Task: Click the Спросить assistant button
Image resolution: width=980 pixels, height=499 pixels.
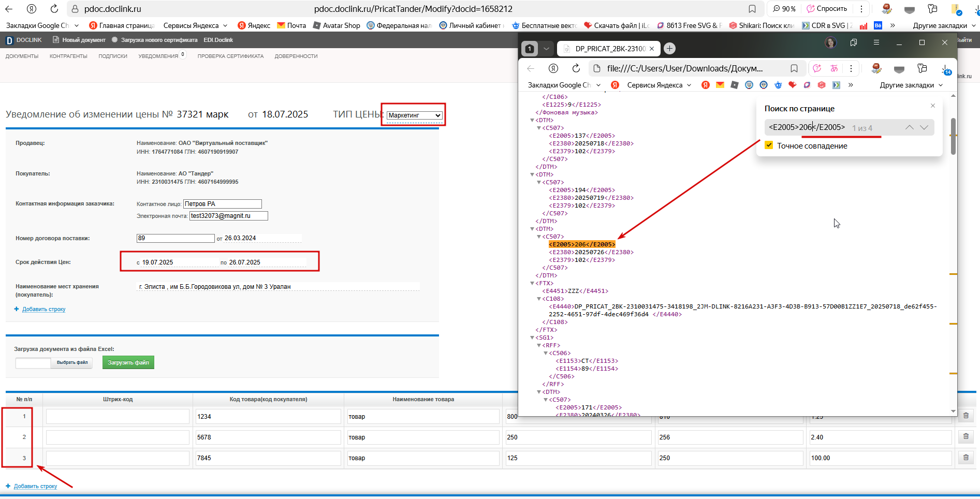Action: (827, 9)
